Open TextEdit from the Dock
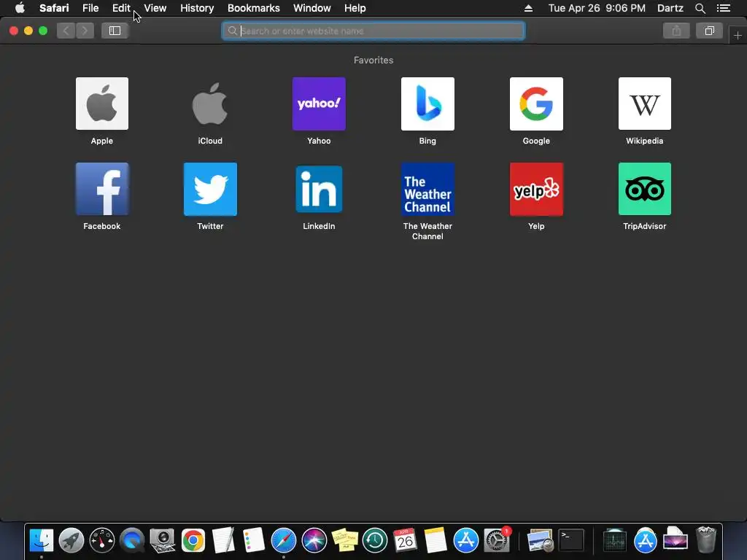Image resolution: width=747 pixels, height=560 pixels. click(223, 540)
